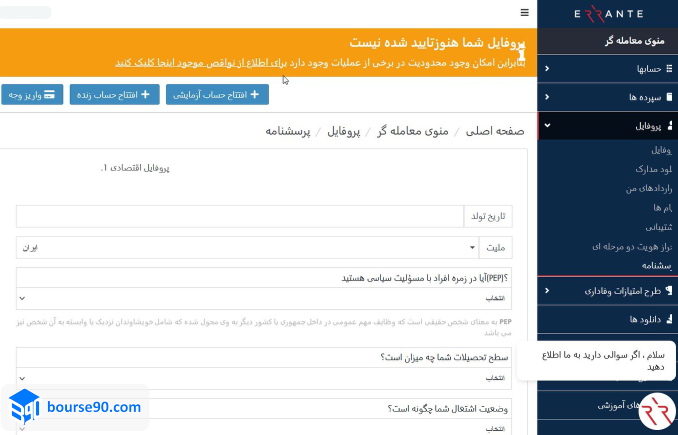The width and height of the screenshot is (678, 435).
Task: Click افتتاح حساب زنده button
Action: point(115,94)
